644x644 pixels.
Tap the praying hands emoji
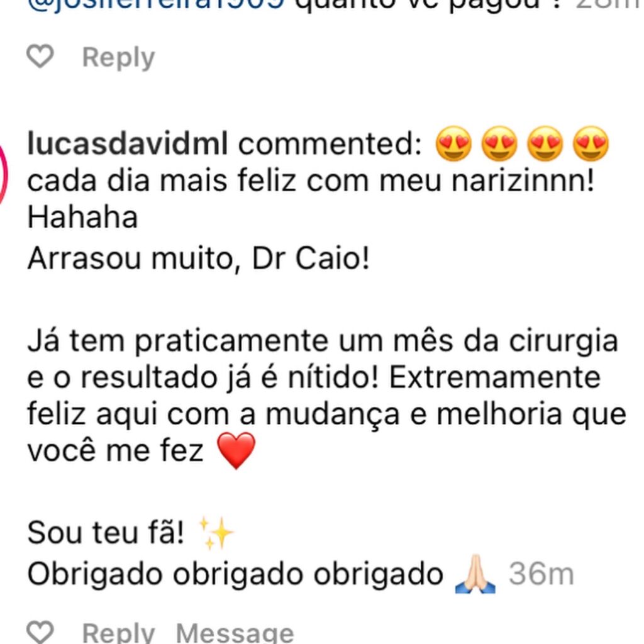coord(475,574)
